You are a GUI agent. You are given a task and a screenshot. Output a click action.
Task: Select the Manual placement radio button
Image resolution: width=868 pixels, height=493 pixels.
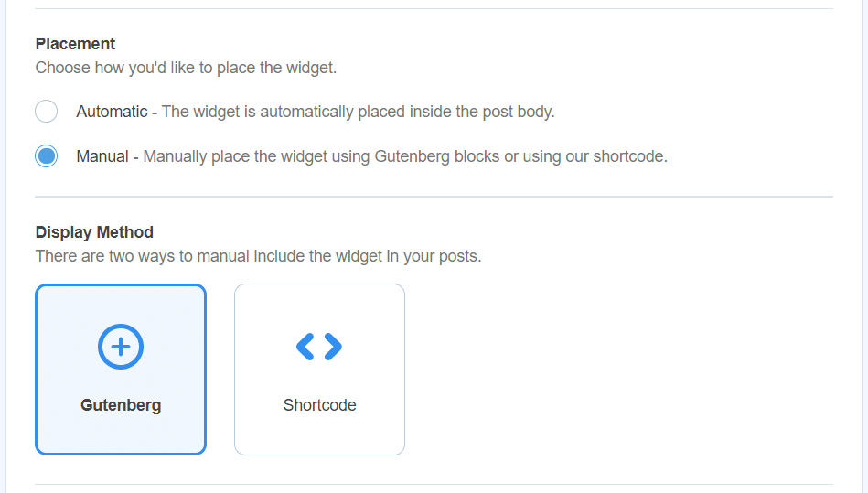(47, 156)
